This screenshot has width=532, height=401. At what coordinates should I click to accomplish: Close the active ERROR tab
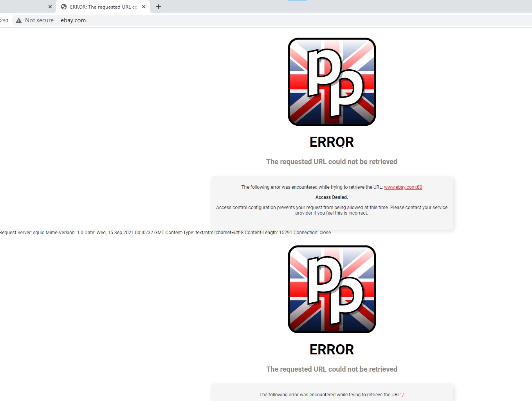[x=144, y=7]
